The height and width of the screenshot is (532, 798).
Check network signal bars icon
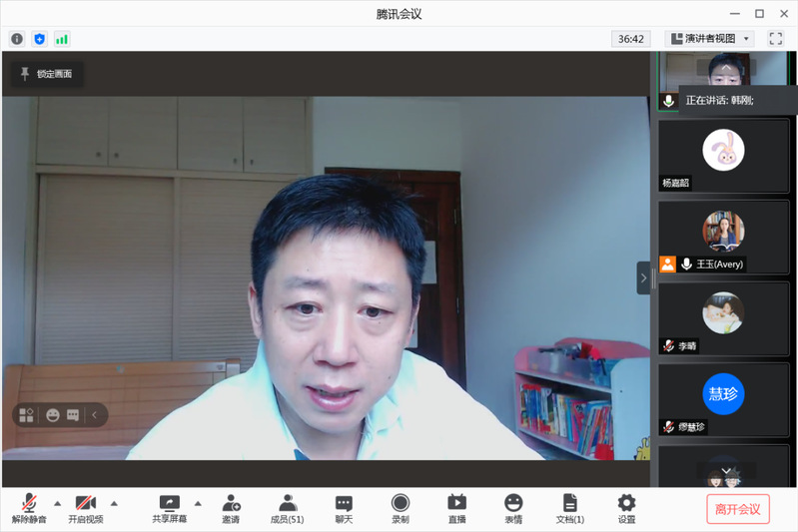pyautogui.click(x=62, y=39)
